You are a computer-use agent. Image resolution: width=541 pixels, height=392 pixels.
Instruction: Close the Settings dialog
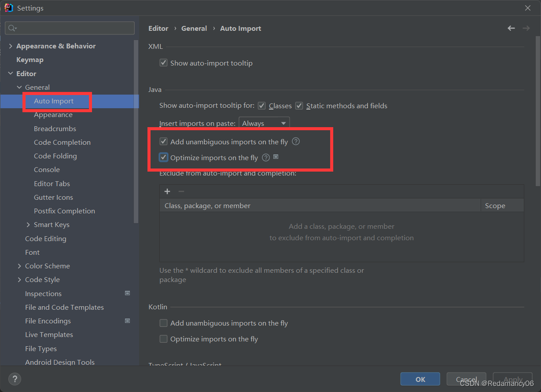[x=528, y=8]
